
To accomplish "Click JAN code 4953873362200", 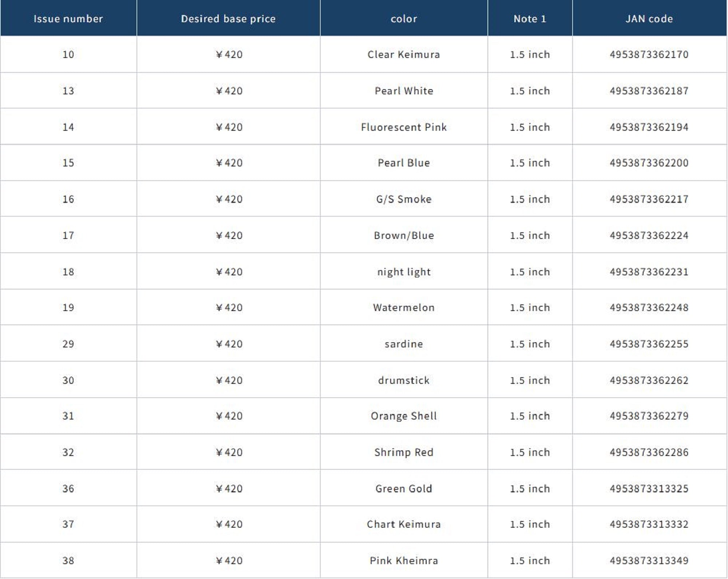I will (649, 163).
